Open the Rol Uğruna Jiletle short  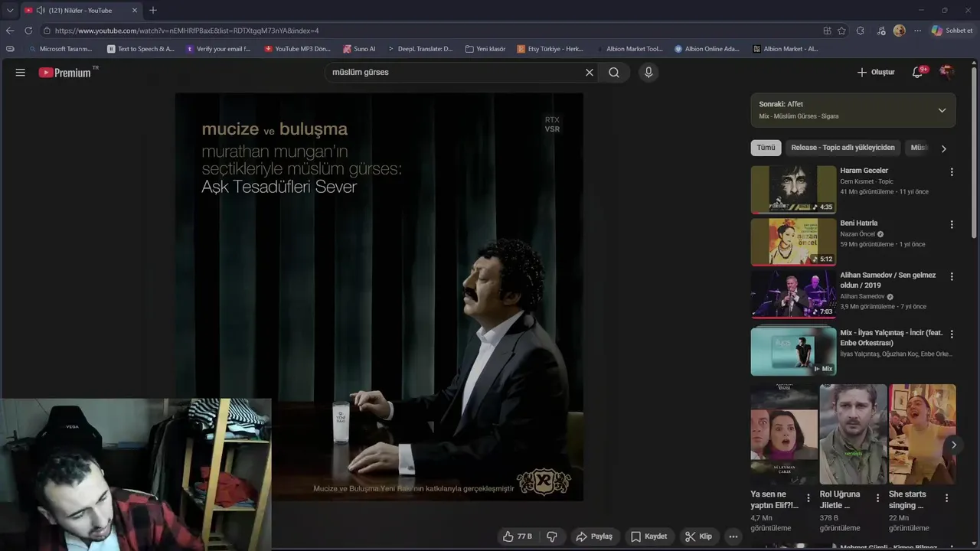[853, 434]
